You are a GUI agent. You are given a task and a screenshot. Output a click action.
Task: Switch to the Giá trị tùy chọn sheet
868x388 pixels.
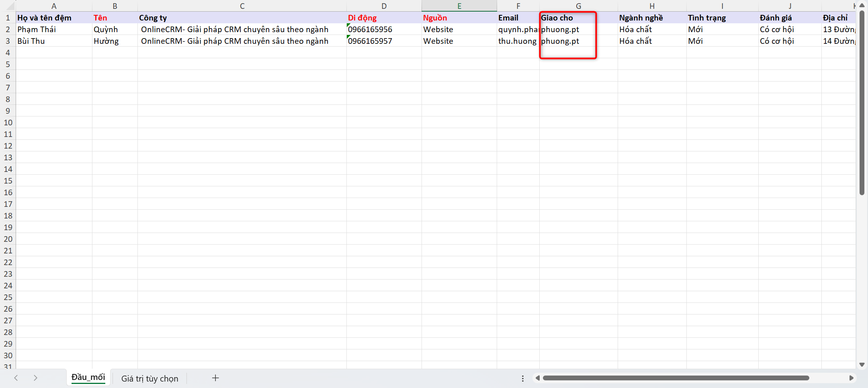point(149,378)
